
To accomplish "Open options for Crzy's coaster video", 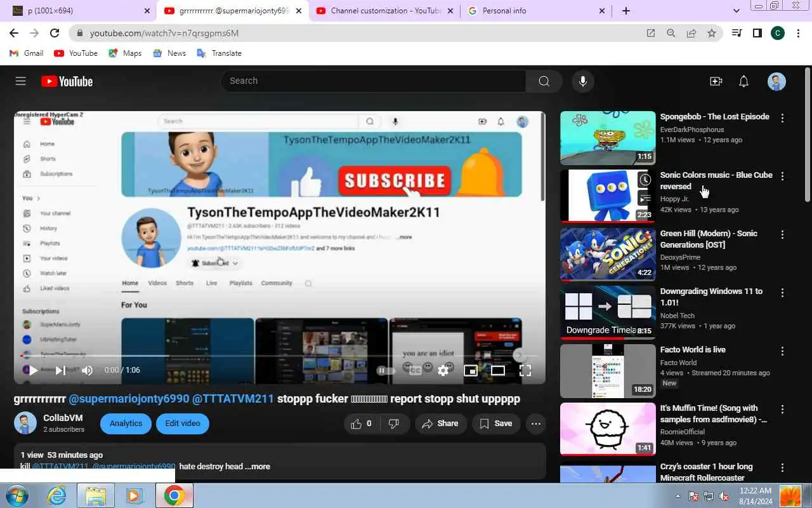I will point(782,468).
